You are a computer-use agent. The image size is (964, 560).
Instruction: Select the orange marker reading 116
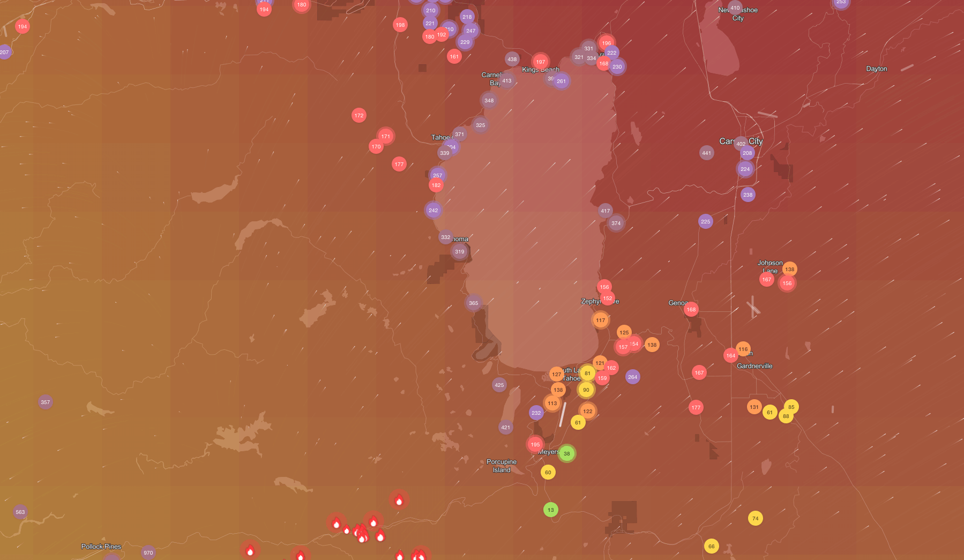click(x=743, y=349)
